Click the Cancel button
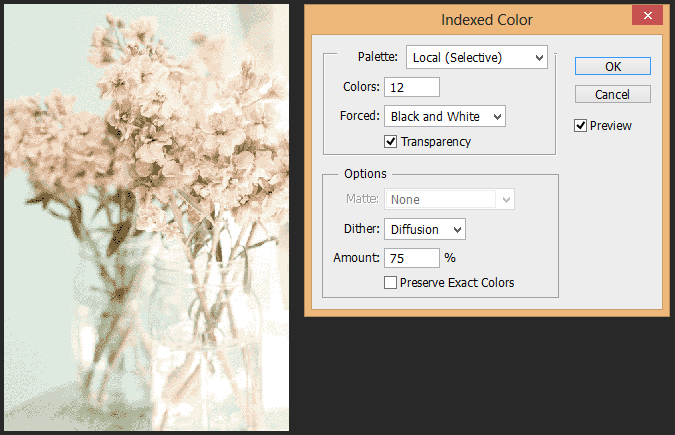The width and height of the screenshot is (675, 435). click(613, 94)
